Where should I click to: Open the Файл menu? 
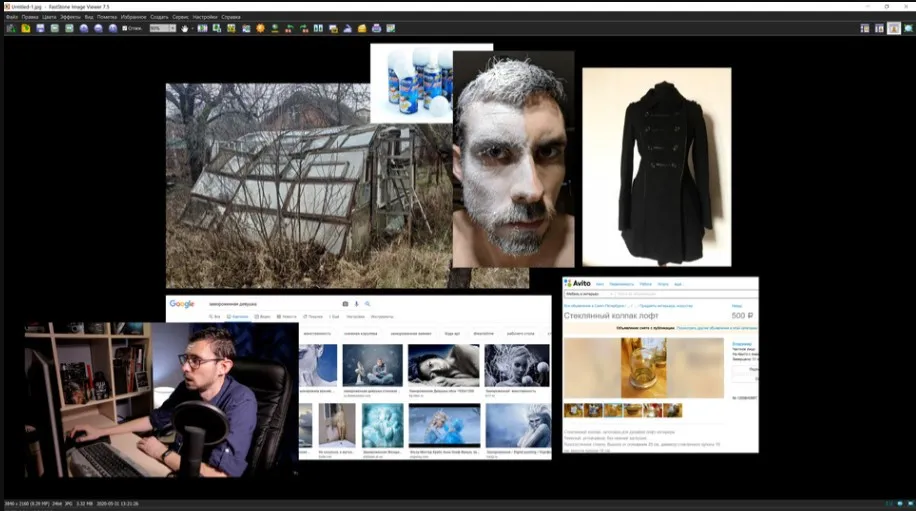coord(12,17)
